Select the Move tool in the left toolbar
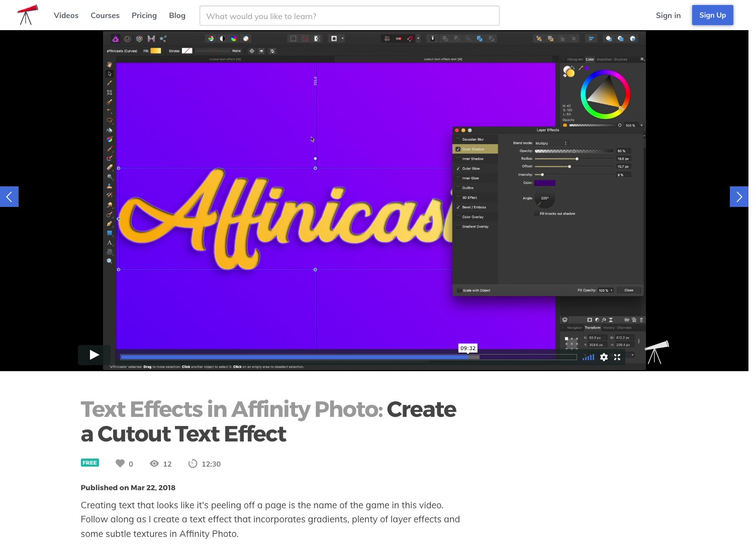This screenshot has width=756, height=555. point(110,73)
